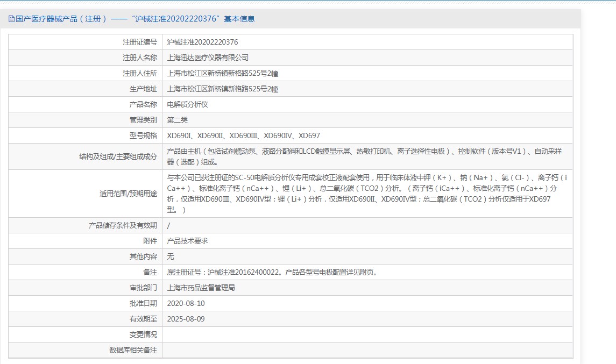
Task: Select the 注册人住所 label
Action: click(x=139, y=74)
